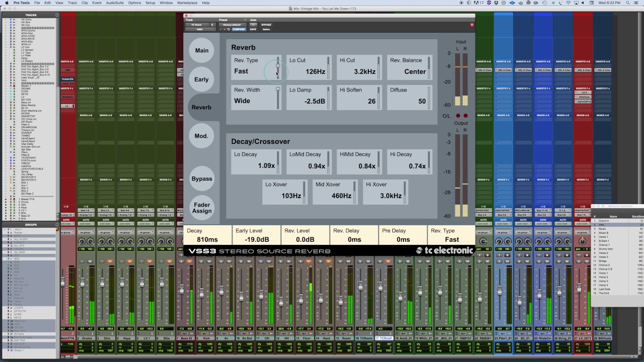This screenshot has height=362, width=644.
Task: Open the File menu
Action: (x=37, y=3)
